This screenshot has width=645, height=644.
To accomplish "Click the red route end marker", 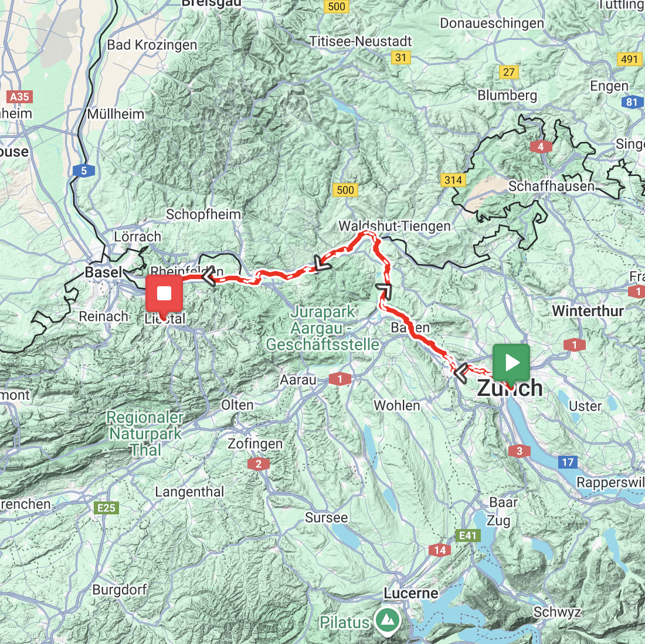I will click(164, 294).
